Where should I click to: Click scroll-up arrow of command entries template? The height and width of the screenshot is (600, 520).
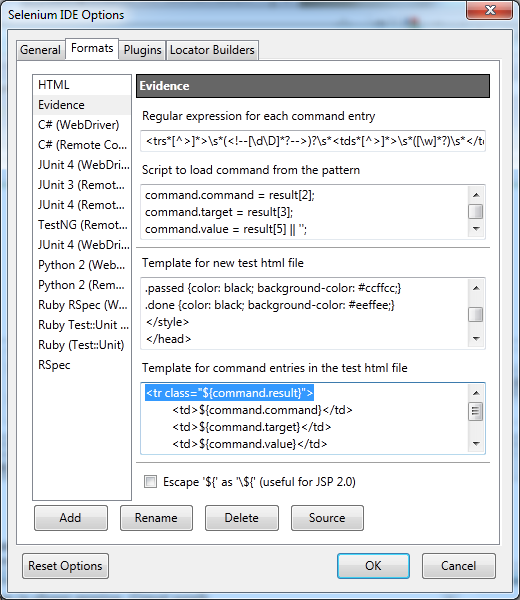476,393
